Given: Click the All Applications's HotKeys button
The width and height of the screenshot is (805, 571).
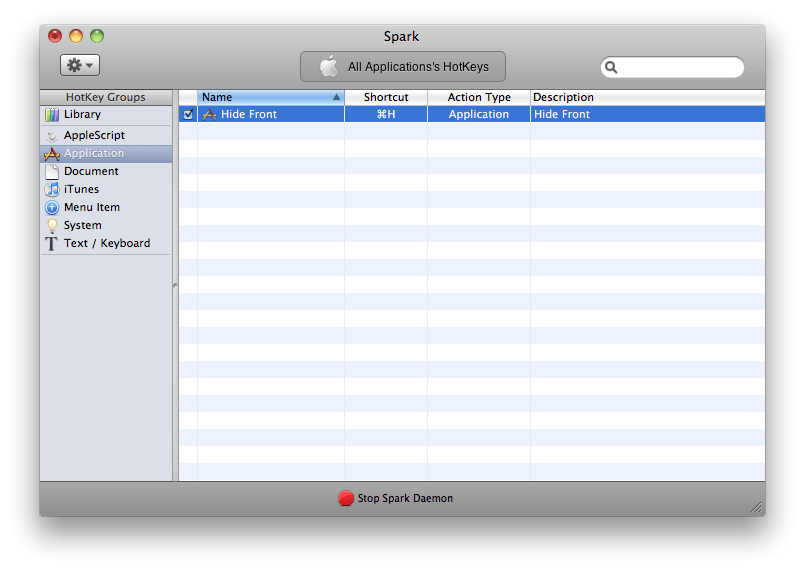Looking at the screenshot, I should [402, 67].
